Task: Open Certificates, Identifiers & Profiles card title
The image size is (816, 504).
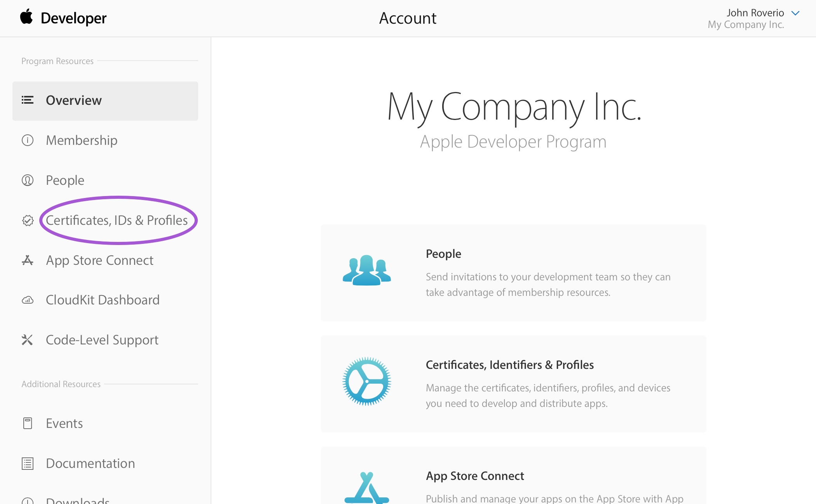Action: pos(510,365)
